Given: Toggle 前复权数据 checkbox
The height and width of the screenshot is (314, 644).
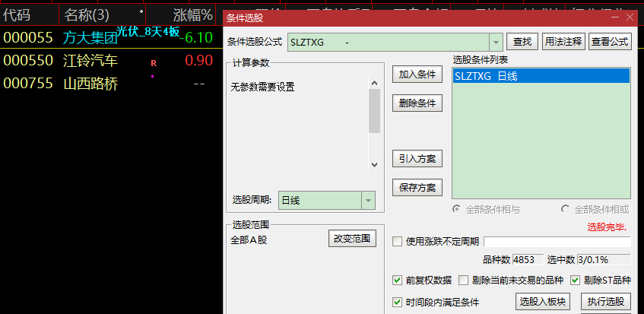Looking at the screenshot, I should [x=397, y=281].
